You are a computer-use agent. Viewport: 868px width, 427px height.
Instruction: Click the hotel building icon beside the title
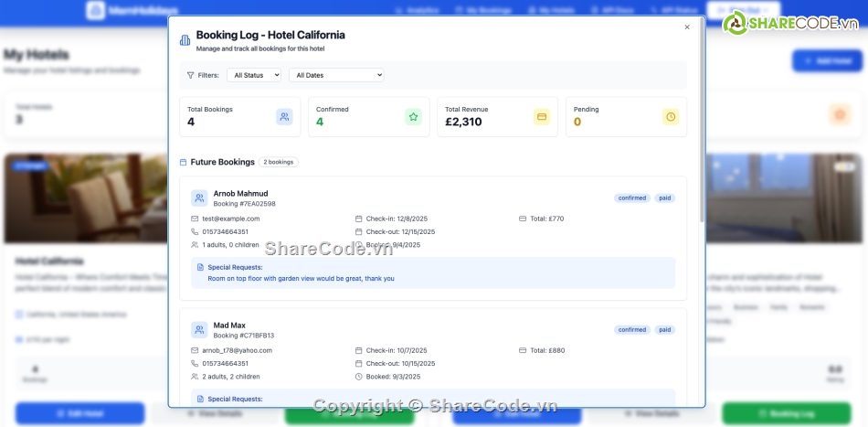point(185,40)
